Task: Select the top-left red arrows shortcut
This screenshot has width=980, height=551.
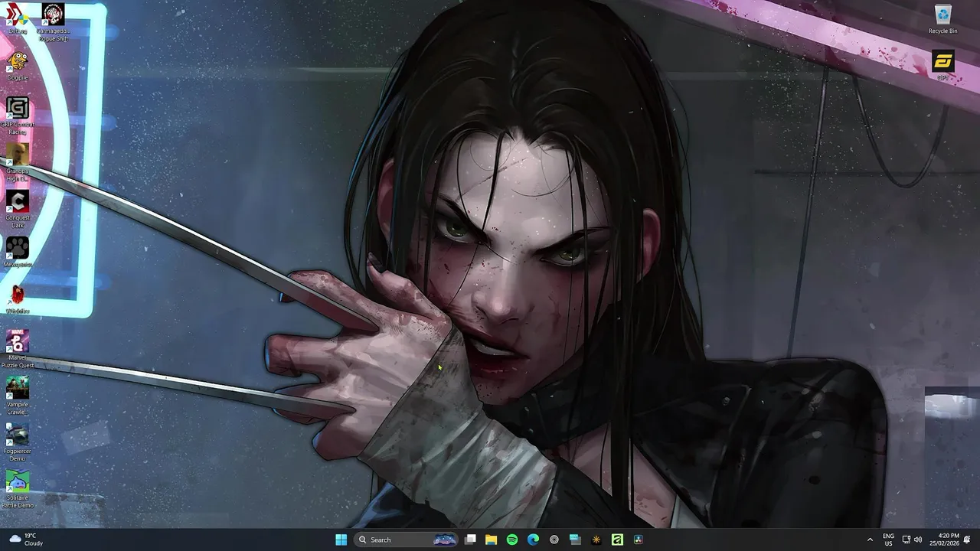Action: tap(18, 19)
